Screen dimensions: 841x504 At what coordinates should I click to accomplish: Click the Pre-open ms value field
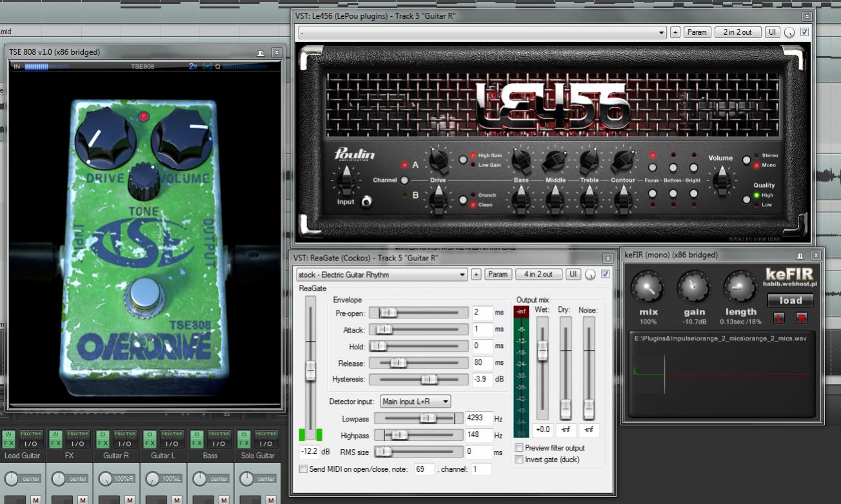(482, 313)
